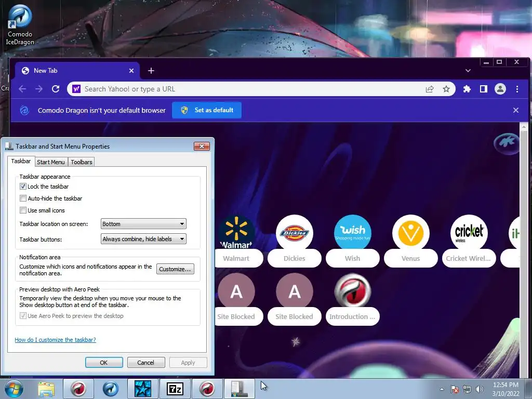532x399 pixels.
Task: Add a new tab with plus
Action: 151,71
